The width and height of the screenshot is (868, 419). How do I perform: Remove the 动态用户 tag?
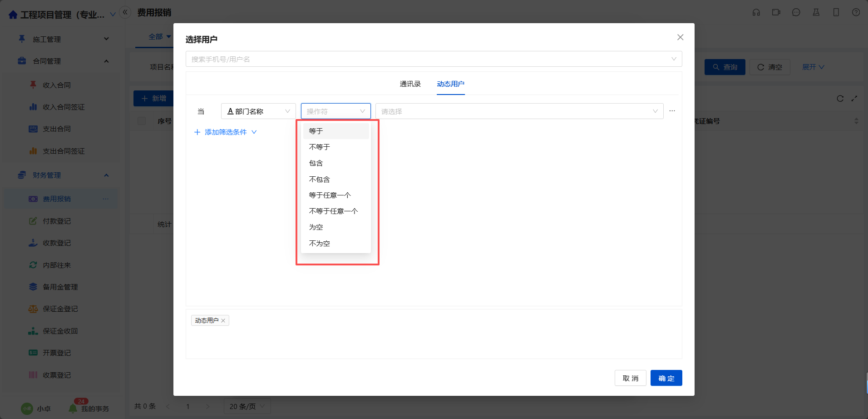pos(223,320)
